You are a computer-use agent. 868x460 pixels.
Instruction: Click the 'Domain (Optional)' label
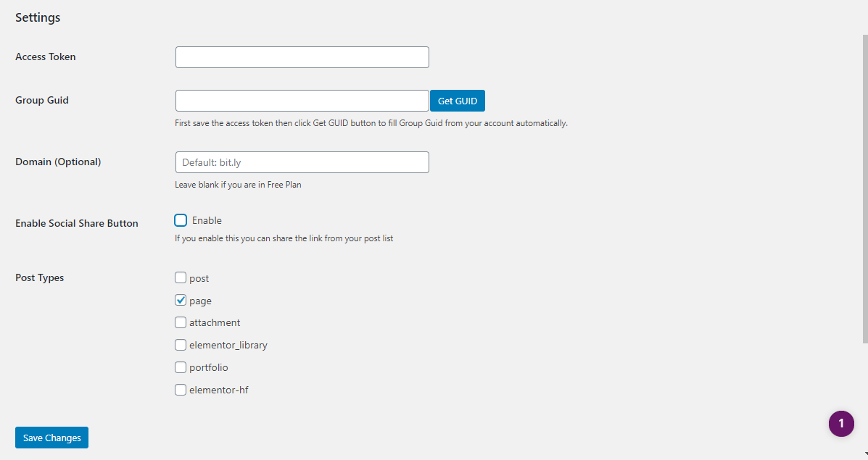tap(58, 162)
